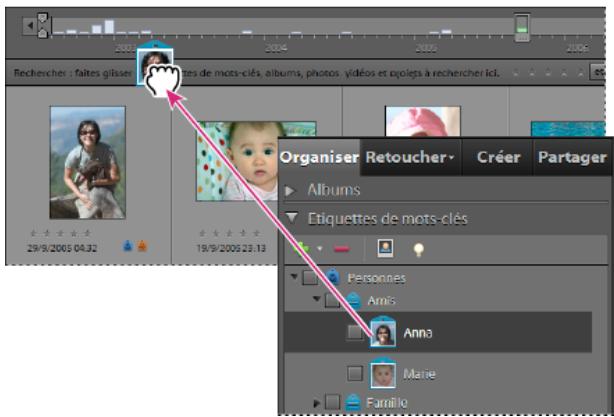
Task: Select the pink hat photo thumbnail
Action: 423,121
